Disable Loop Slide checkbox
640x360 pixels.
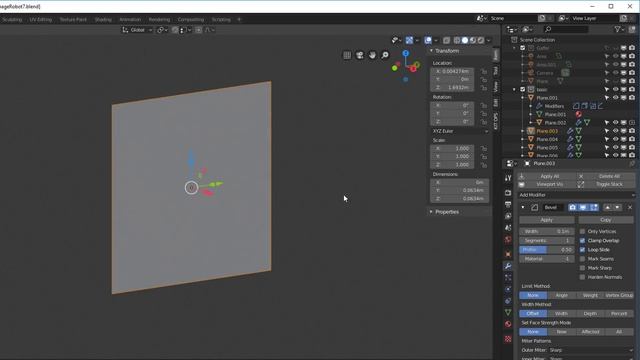pyautogui.click(x=582, y=249)
